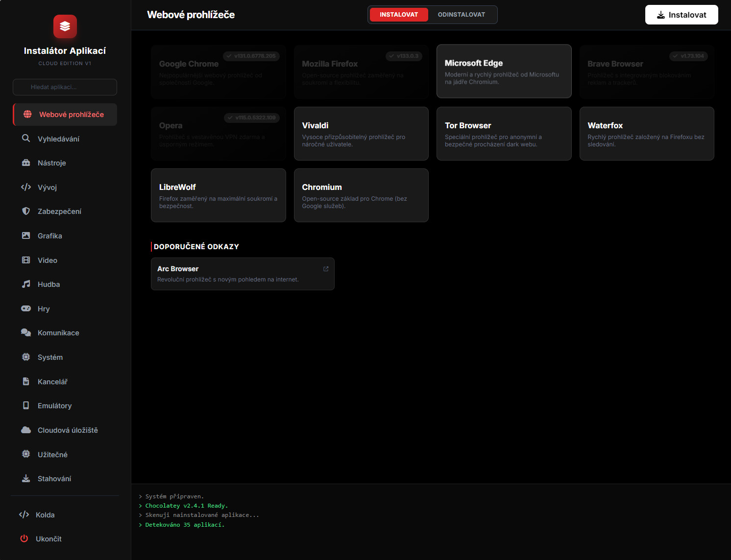Click the installed Google Chrome card
This screenshot has width=731, height=560.
click(x=219, y=72)
